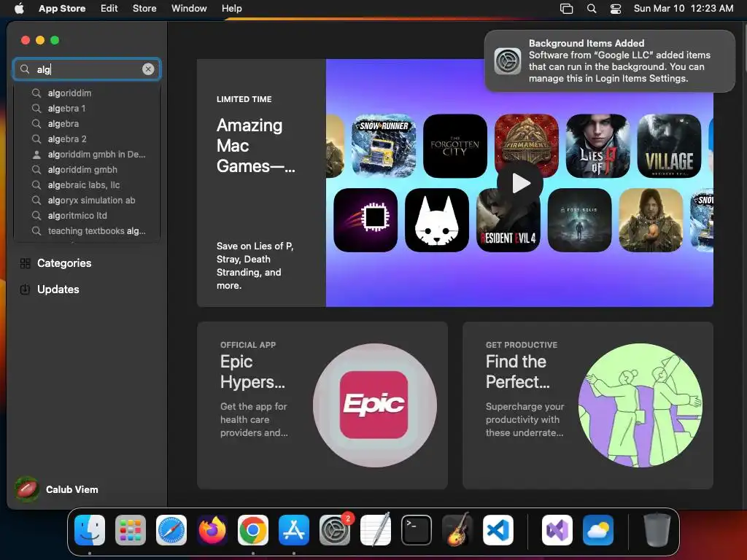Launch Visual Studio Code from the Dock
The width and height of the screenshot is (747, 560).
click(498, 530)
